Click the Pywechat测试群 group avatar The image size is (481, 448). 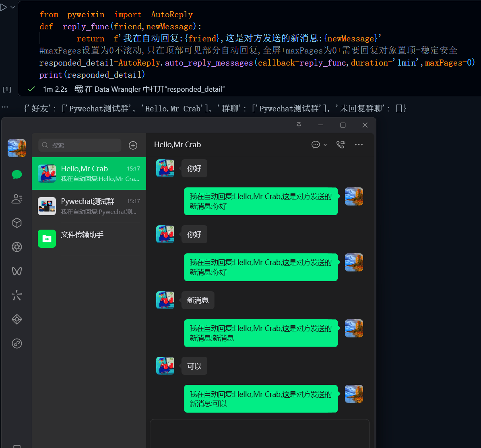(47, 206)
